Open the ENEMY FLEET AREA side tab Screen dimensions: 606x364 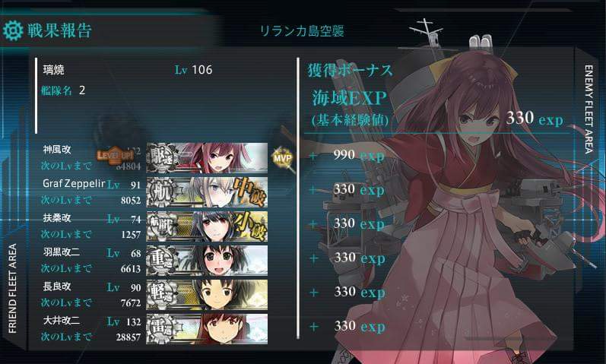coord(589,109)
